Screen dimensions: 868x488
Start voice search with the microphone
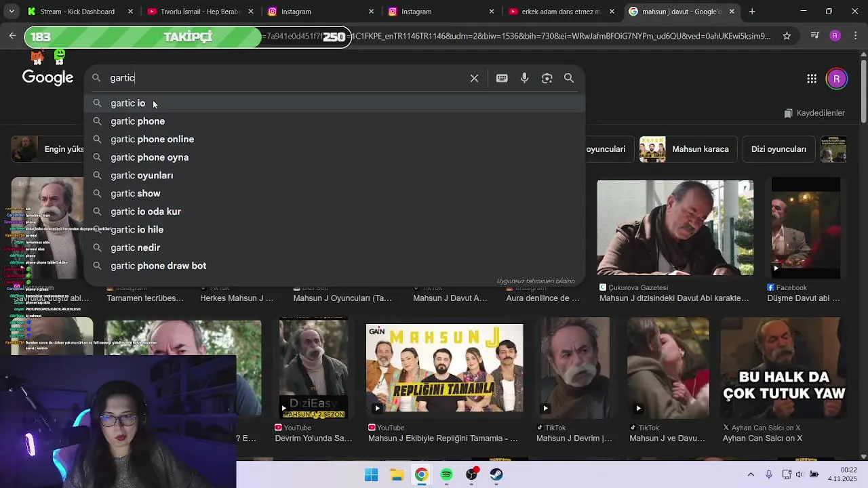[x=524, y=78]
